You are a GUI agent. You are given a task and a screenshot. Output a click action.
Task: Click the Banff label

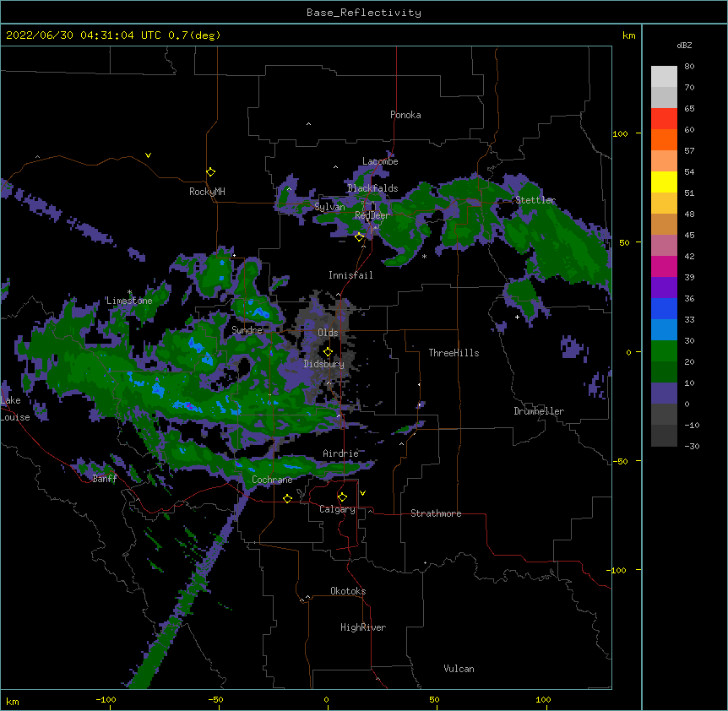tap(105, 479)
